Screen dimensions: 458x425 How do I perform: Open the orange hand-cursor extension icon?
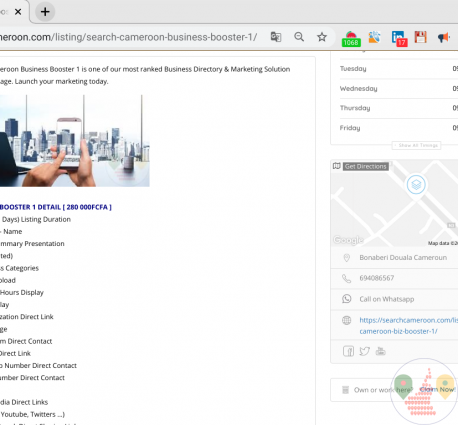[x=374, y=37]
